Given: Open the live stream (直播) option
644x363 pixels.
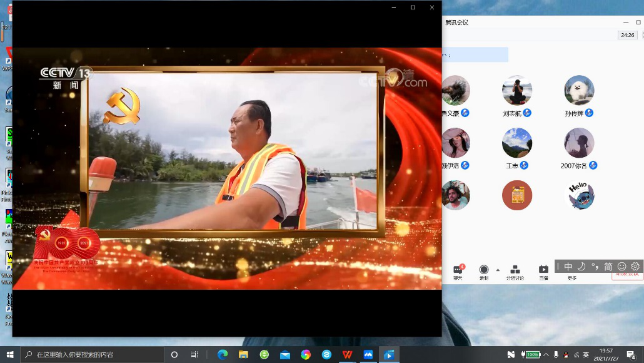Looking at the screenshot, I should [x=543, y=271].
